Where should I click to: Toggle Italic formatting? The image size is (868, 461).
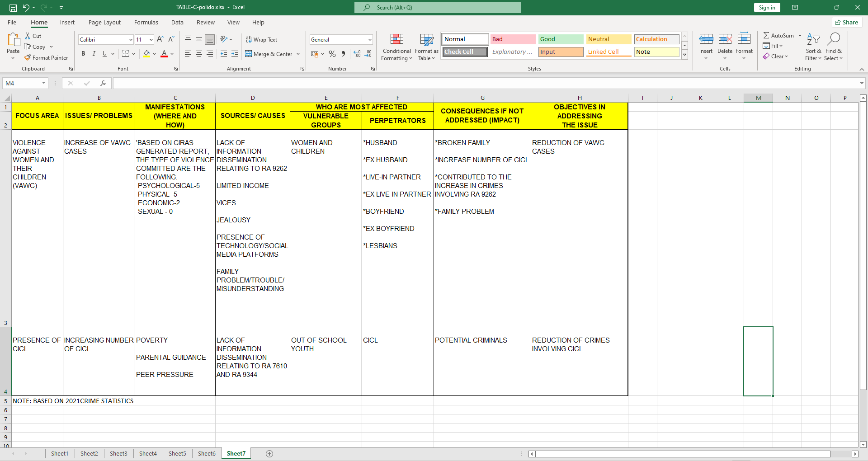[x=94, y=54]
